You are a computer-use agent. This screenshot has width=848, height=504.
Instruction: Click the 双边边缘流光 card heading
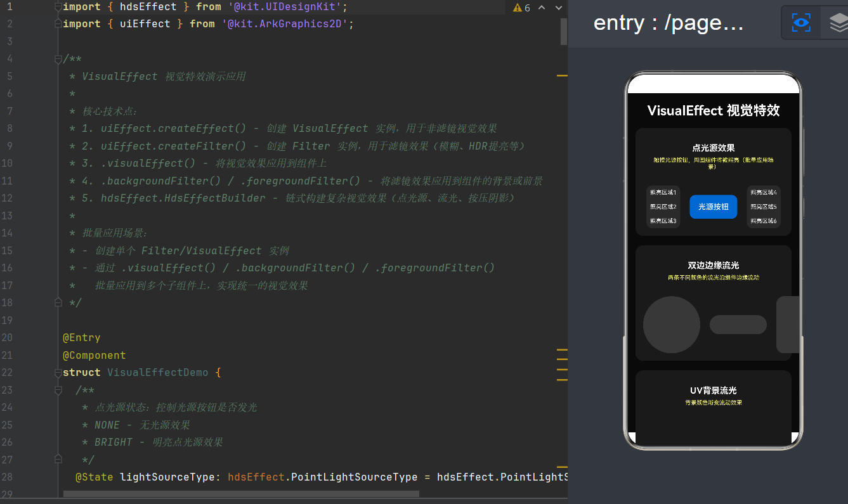(x=714, y=265)
